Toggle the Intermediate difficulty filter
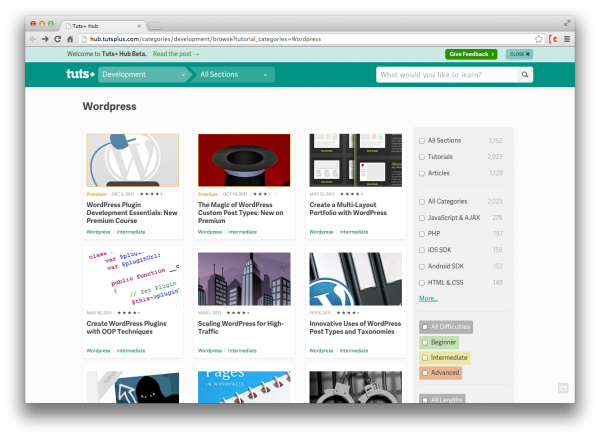600x438 pixels. click(x=445, y=358)
